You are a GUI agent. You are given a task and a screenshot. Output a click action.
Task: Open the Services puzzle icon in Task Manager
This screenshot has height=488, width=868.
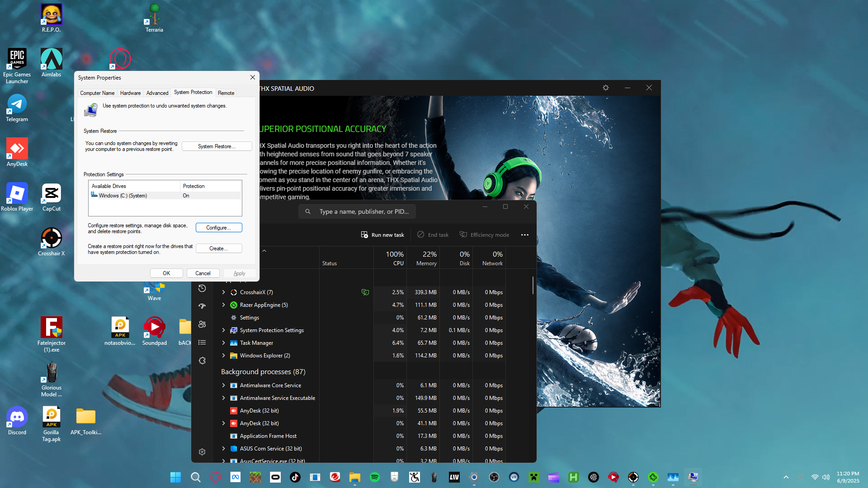point(202,361)
